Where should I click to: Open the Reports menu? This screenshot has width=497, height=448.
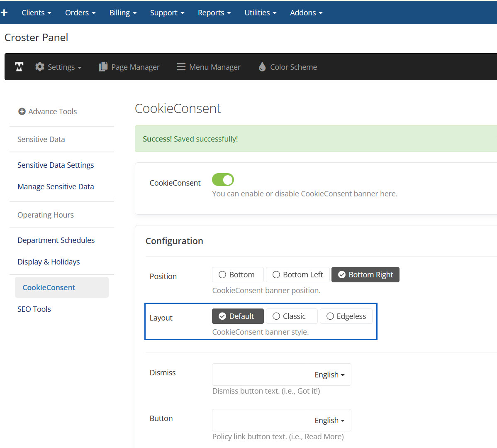pos(214,12)
